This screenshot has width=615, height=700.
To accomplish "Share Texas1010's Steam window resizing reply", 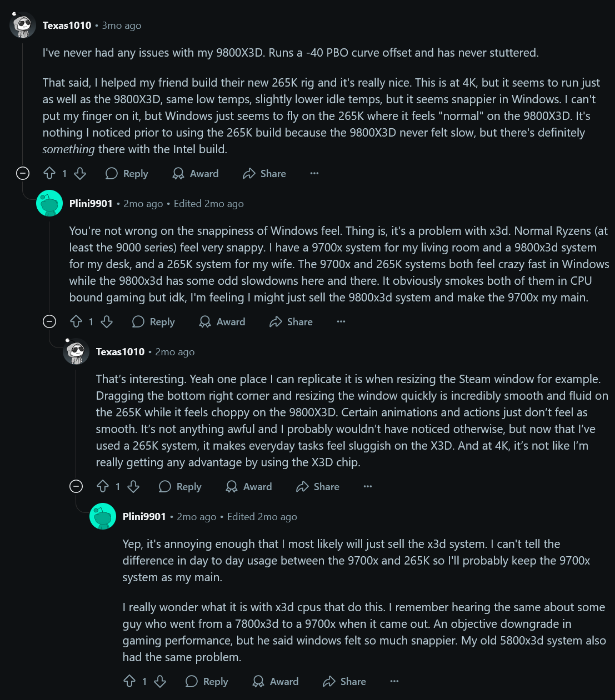I will (318, 487).
